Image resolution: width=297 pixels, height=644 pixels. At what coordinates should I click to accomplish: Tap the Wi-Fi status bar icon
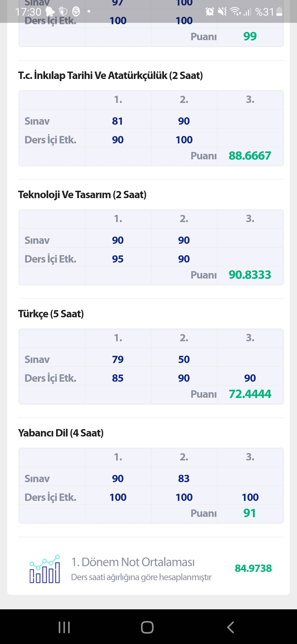[x=235, y=12]
